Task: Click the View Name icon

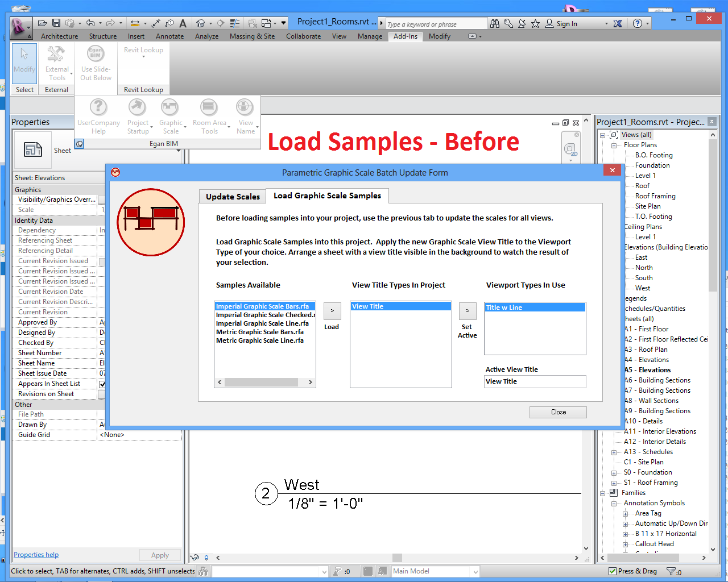Action: click(245, 107)
